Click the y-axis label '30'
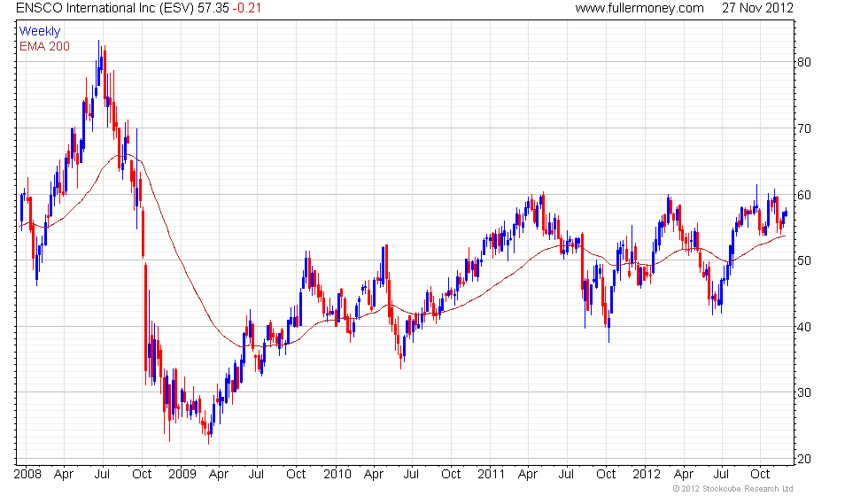Viewport: 868px width, 496px height. 803,392
